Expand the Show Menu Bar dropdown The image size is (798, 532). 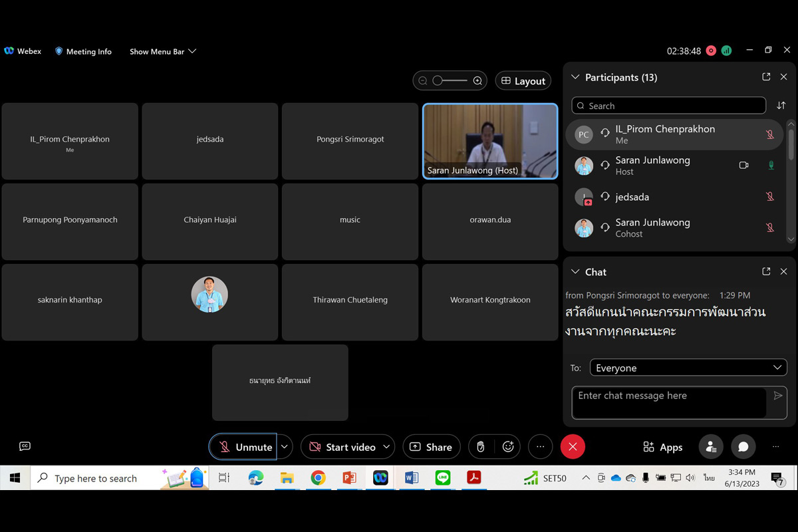click(163, 51)
